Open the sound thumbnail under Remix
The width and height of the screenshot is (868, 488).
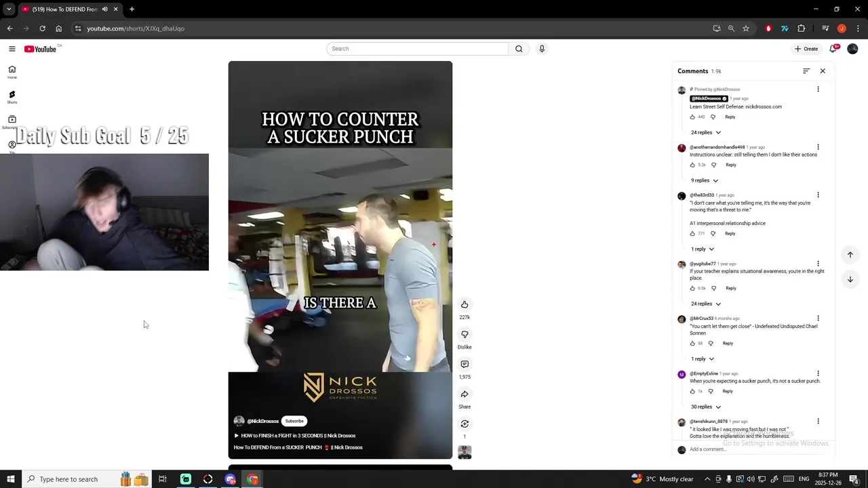click(x=465, y=452)
